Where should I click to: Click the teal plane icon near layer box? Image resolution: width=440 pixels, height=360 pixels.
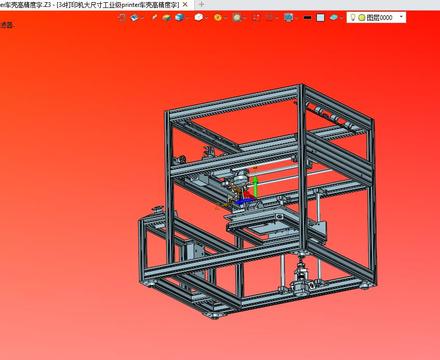[333, 17]
